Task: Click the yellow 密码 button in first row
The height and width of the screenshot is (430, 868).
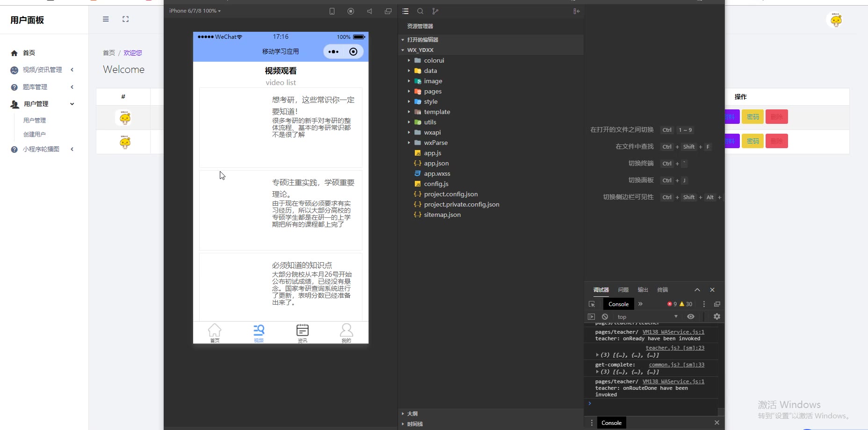Action: coord(753,117)
